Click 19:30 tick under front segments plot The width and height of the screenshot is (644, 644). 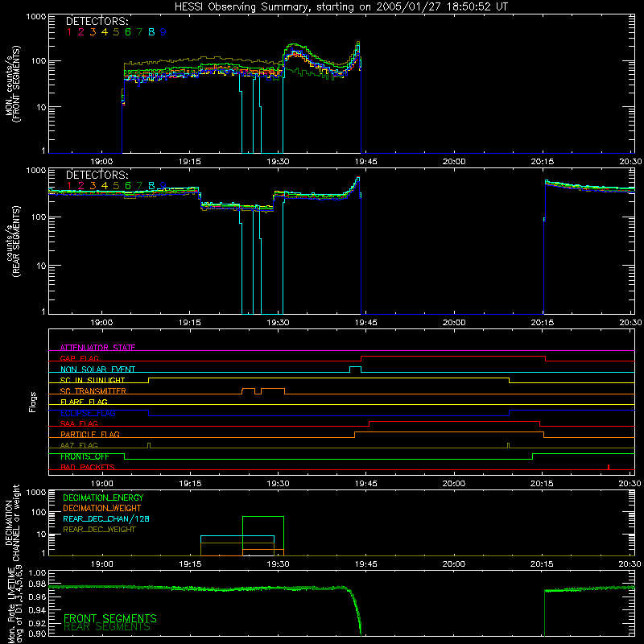[x=278, y=162]
